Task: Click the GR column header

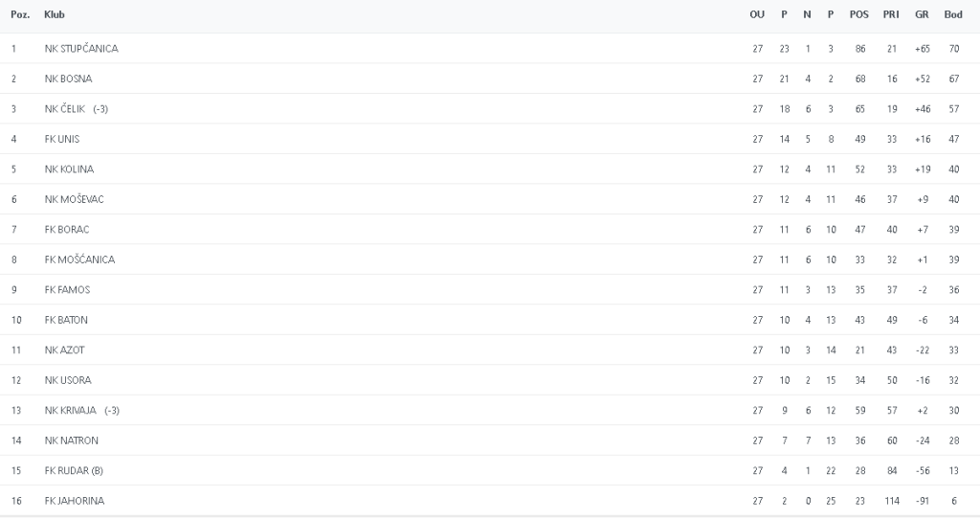Action: click(x=922, y=15)
